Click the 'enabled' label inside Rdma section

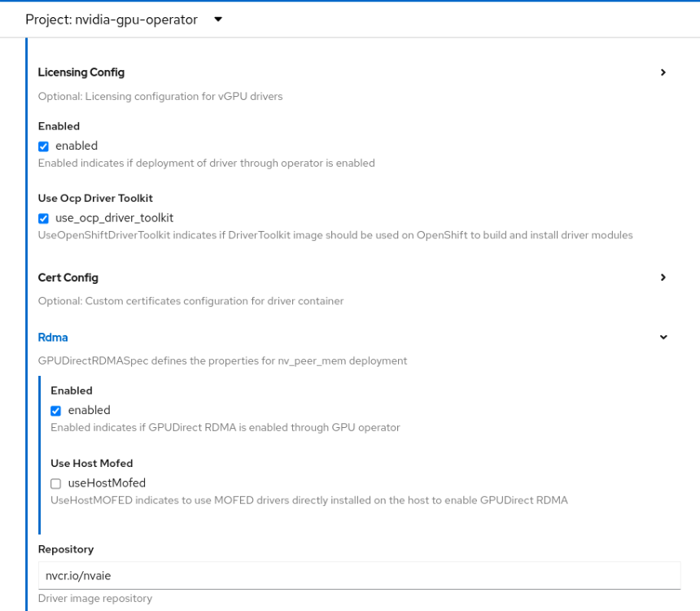click(89, 411)
